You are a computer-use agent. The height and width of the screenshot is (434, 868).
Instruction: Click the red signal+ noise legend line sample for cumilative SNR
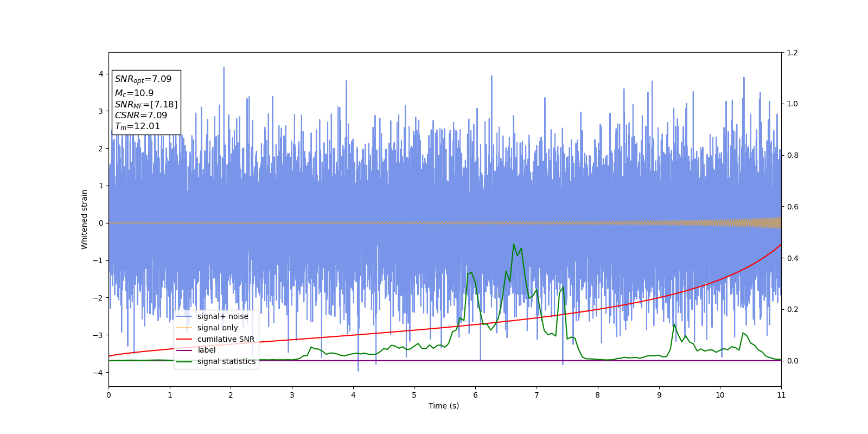(x=184, y=339)
